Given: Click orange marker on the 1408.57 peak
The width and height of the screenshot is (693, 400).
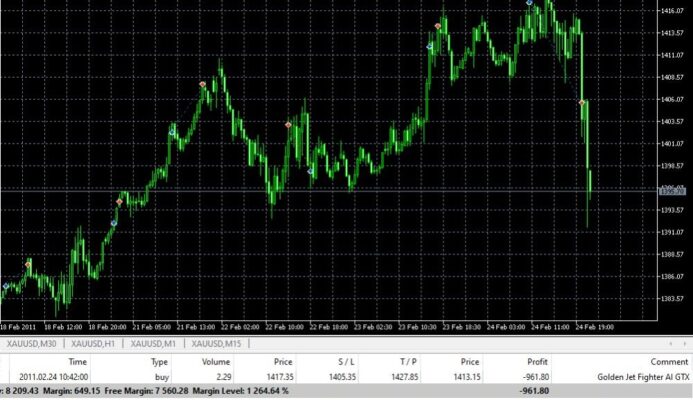Looking at the screenshot, I should [x=203, y=84].
